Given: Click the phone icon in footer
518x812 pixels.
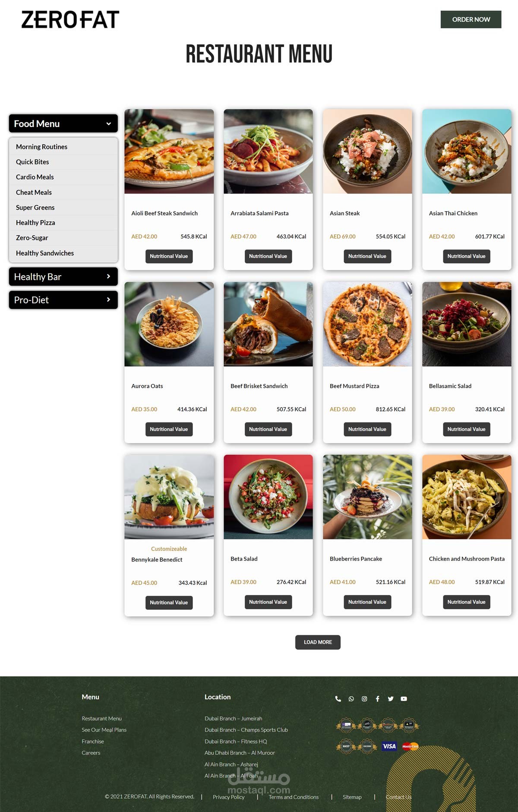Looking at the screenshot, I should [338, 699].
